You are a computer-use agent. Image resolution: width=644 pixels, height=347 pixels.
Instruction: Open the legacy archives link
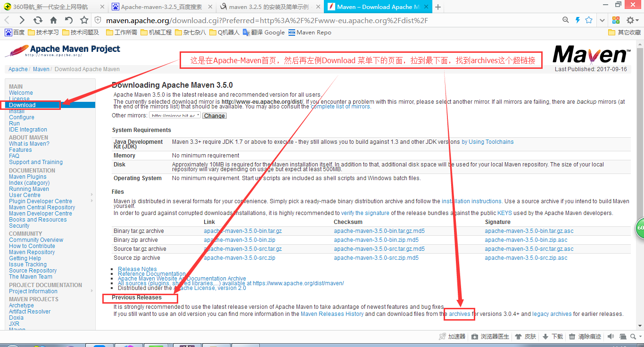pos(552,314)
